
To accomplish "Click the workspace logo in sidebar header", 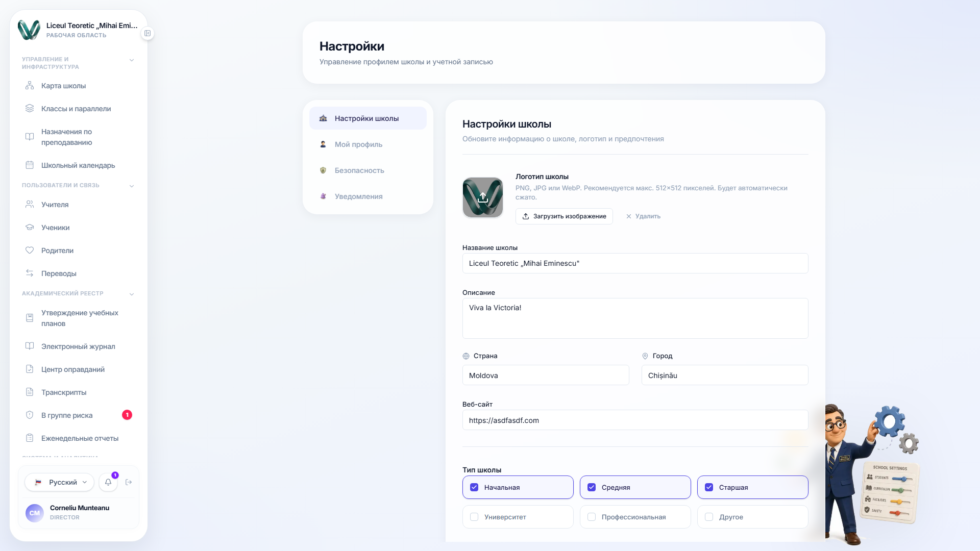I will click(29, 30).
